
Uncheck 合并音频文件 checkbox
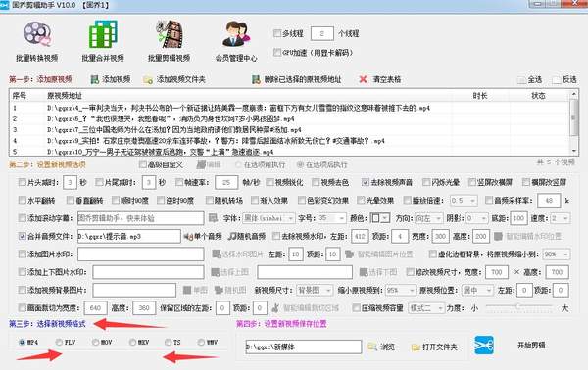[23, 236]
